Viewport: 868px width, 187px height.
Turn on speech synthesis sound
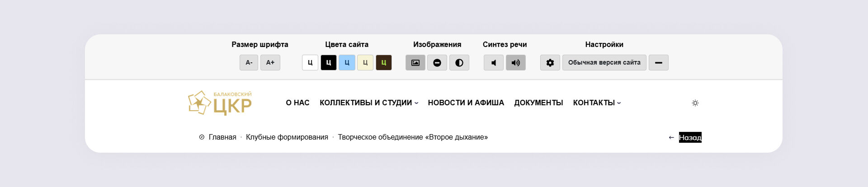coord(515,63)
